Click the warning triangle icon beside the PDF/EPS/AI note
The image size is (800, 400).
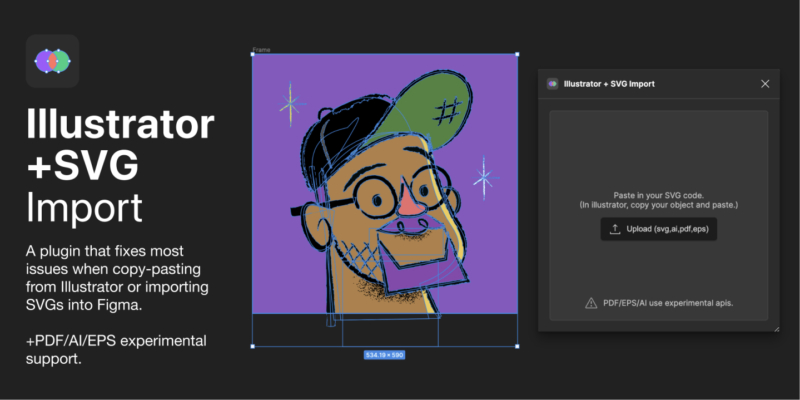click(591, 303)
